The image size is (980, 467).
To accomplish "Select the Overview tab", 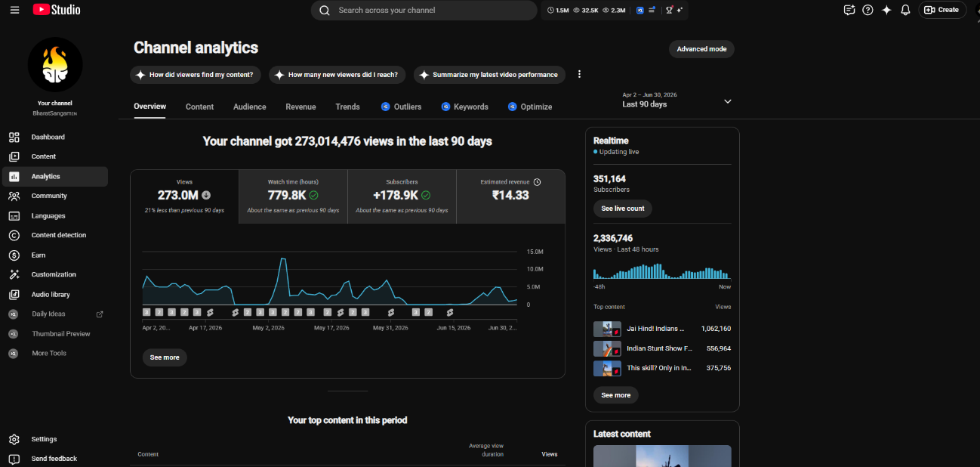I will [149, 107].
